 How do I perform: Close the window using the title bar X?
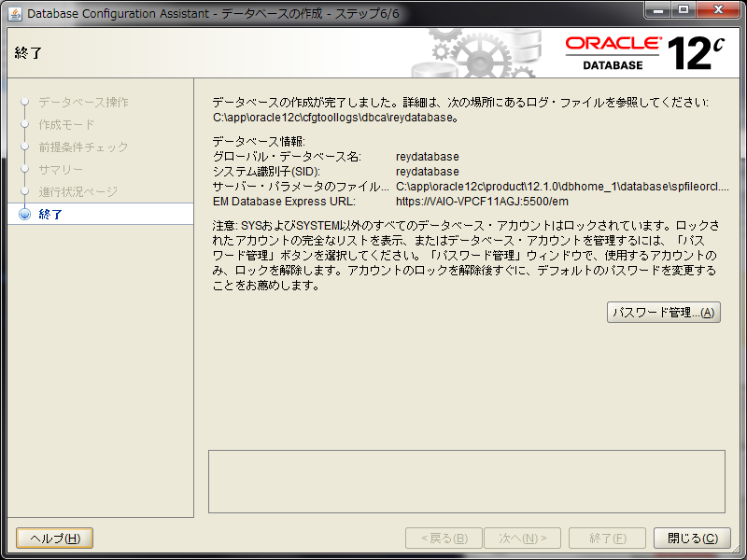tap(718, 10)
